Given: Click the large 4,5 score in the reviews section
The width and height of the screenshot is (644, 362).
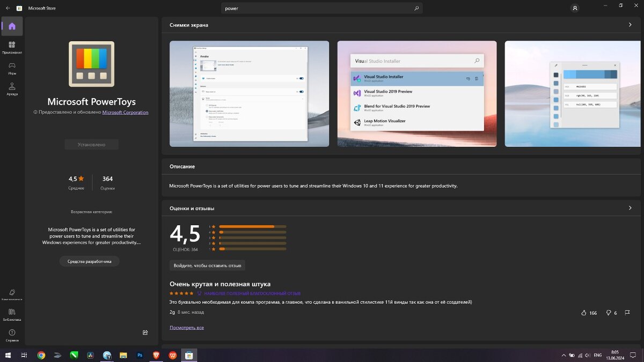Looking at the screenshot, I should tap(185, 234).
